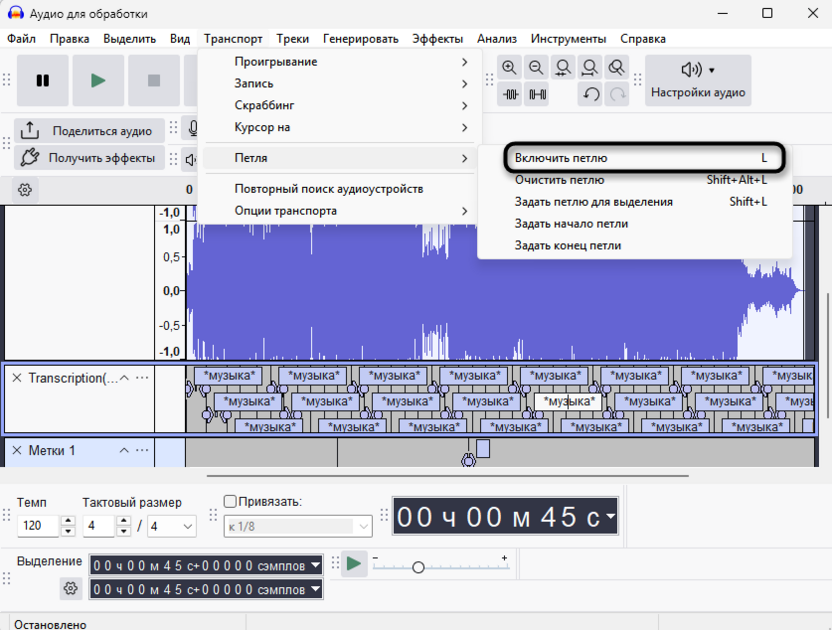The image size is (832, 630).
Task: Open time signature denominator dropdown
Action: point(172,527)
